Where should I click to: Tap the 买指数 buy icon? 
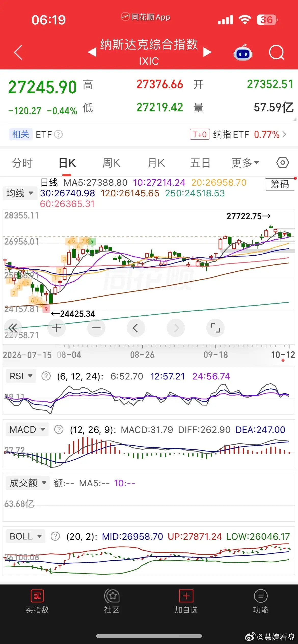(37, 596)
